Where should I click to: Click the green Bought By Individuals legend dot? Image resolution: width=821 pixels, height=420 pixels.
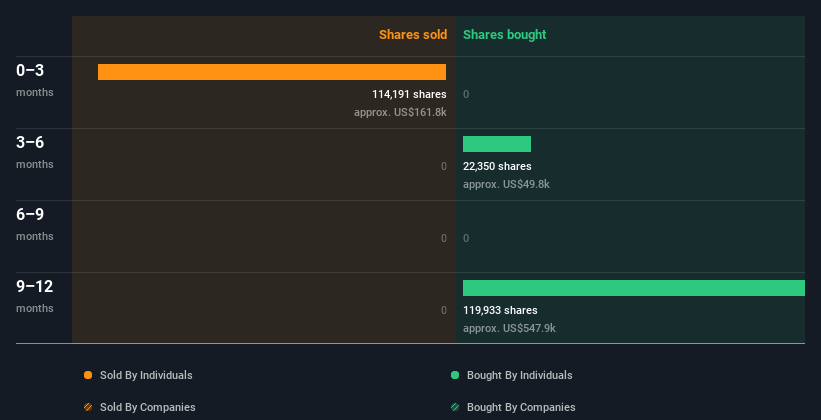click(x=455, y=375)
